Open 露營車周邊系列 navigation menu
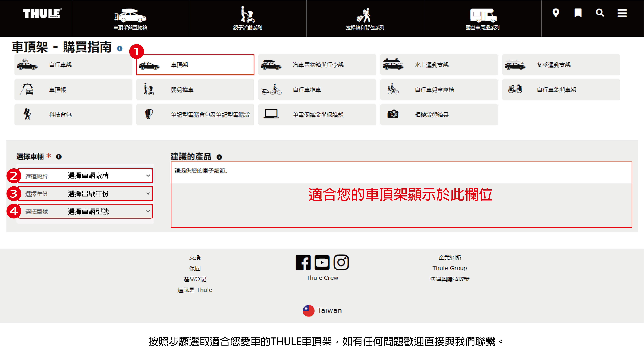The height and width of the screenshot is (362, 644). (482, 19)
